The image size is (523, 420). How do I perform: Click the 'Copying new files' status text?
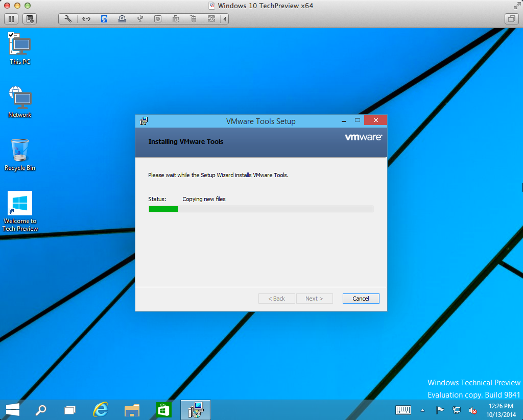click(204, 199)
